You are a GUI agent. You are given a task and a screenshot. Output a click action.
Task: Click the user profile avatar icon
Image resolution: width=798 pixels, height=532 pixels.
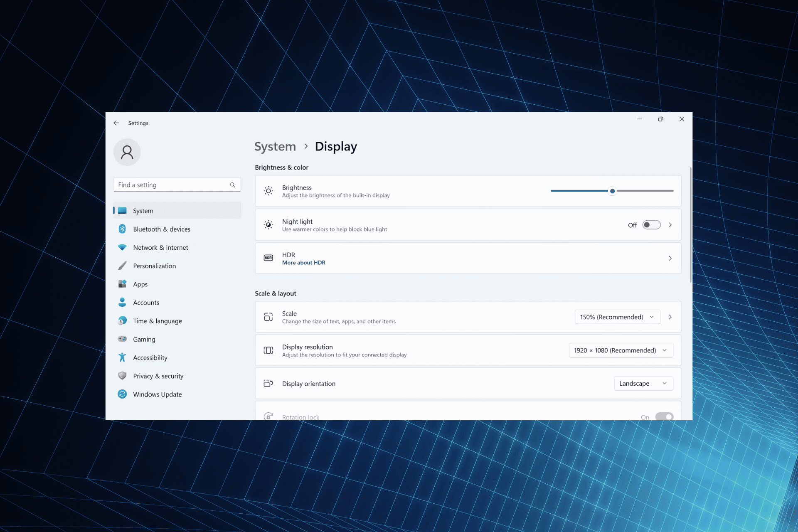[127, 152]
